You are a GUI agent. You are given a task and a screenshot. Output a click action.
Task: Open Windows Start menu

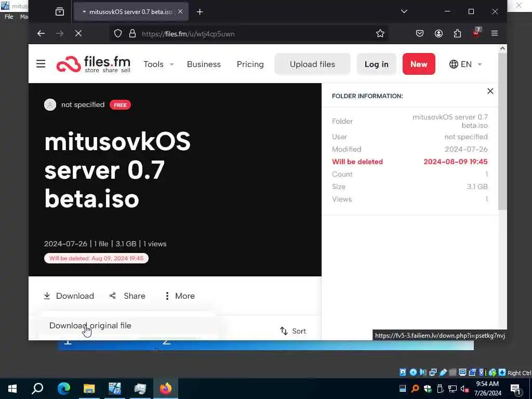point(12,389)
